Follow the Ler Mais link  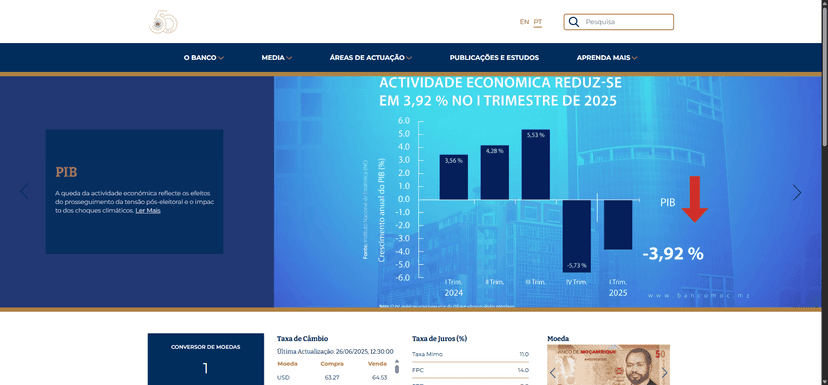pos(148,210)
